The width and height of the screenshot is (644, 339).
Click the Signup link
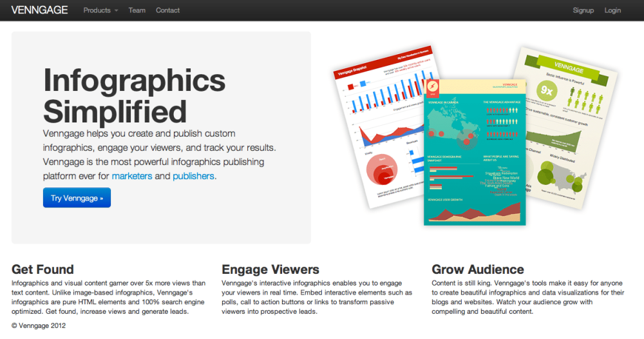click(583, 10)
